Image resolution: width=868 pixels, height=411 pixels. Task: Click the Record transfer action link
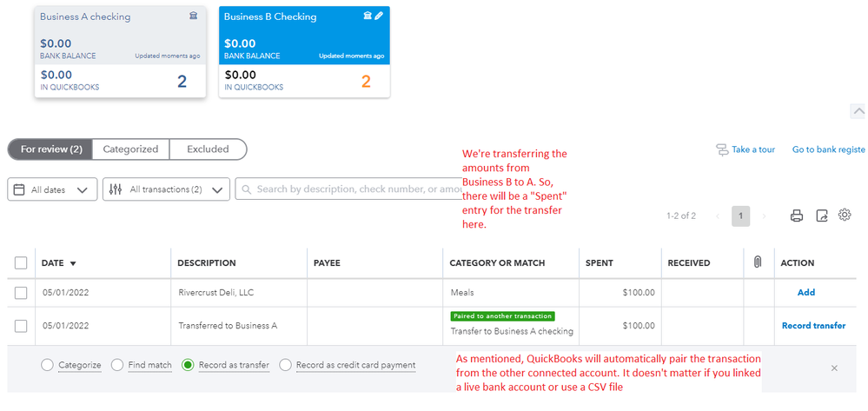(813, 326)
